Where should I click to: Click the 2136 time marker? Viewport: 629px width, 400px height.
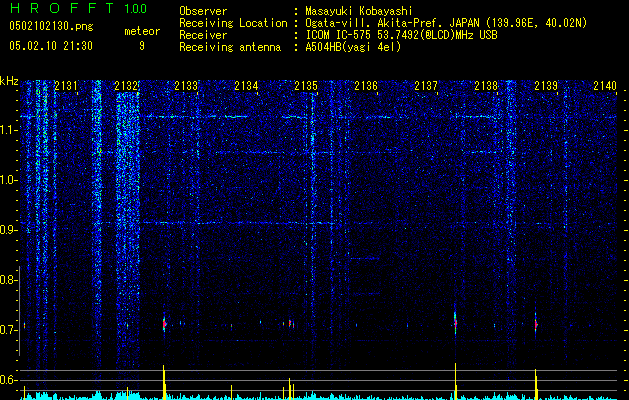coord(366,85)
